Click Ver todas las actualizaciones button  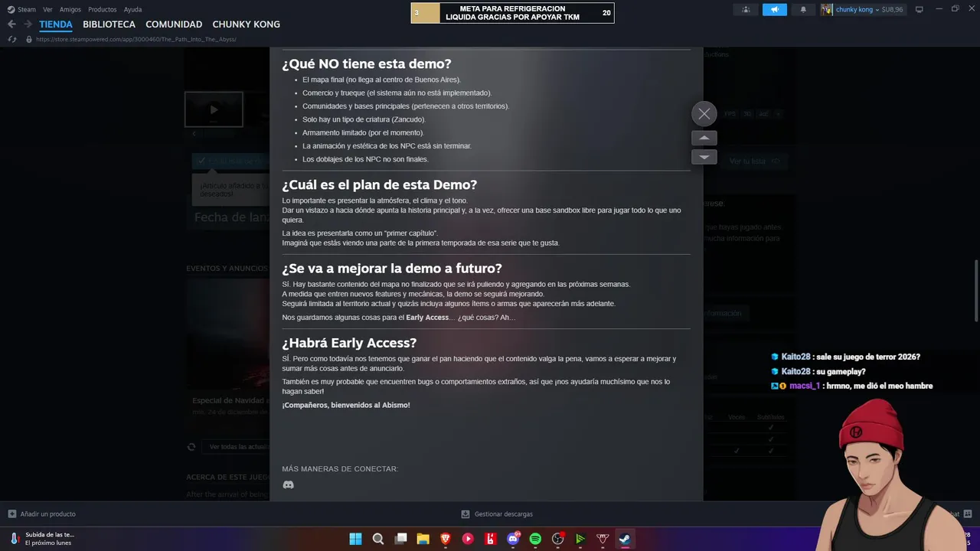pos(236,447)
